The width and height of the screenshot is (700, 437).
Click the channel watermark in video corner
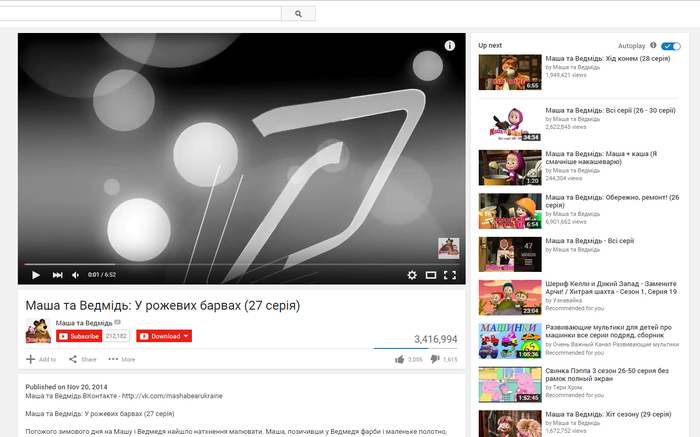point(448,248)
